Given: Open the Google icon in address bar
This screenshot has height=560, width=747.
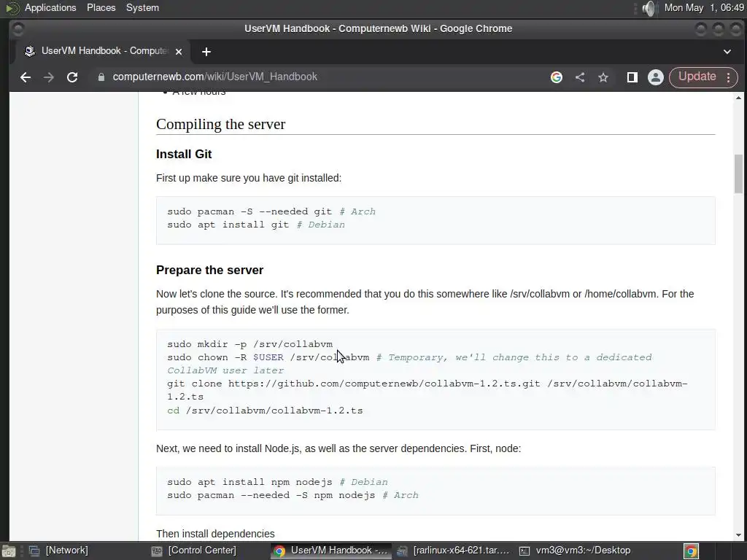Looking at the screenshot, I should pos(557,77).
